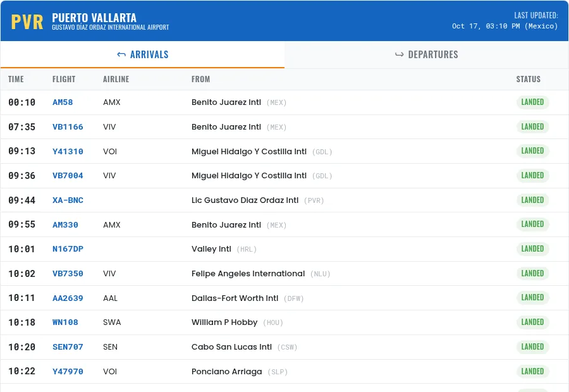This screenshot has width=569, height=392.
Task: Click the LANDED badge for VB7350
Action: [532, 274]
